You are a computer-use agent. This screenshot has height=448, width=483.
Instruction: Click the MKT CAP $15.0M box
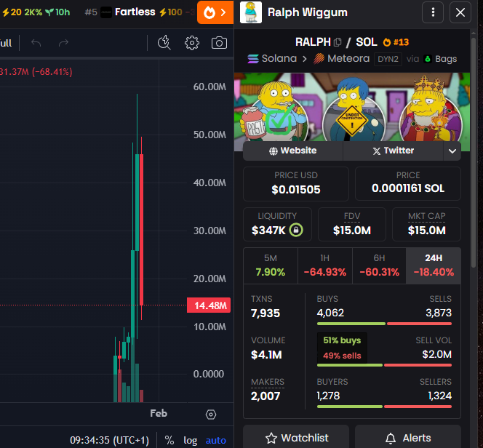427,224
